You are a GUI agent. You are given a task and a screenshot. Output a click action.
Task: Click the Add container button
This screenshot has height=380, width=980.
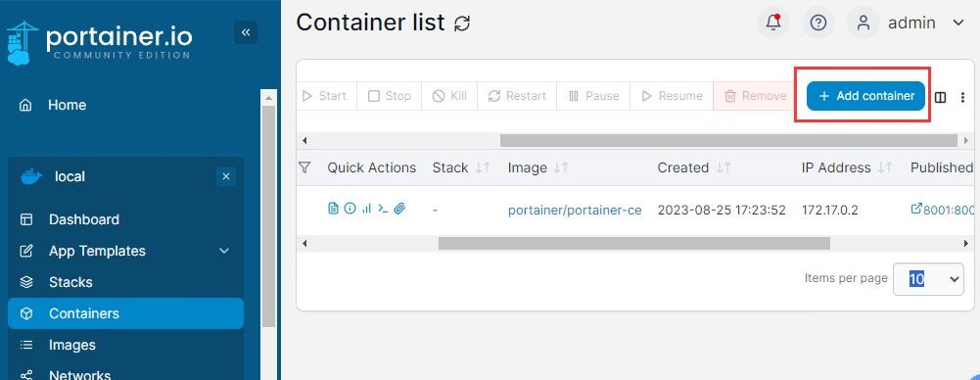(865, 96)
